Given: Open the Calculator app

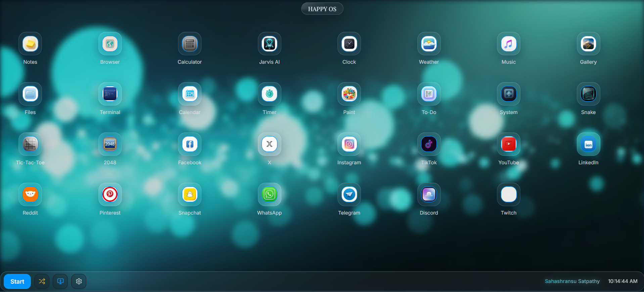Looking at the screenshot, I should pyautogui.click(x=190, y=44).
